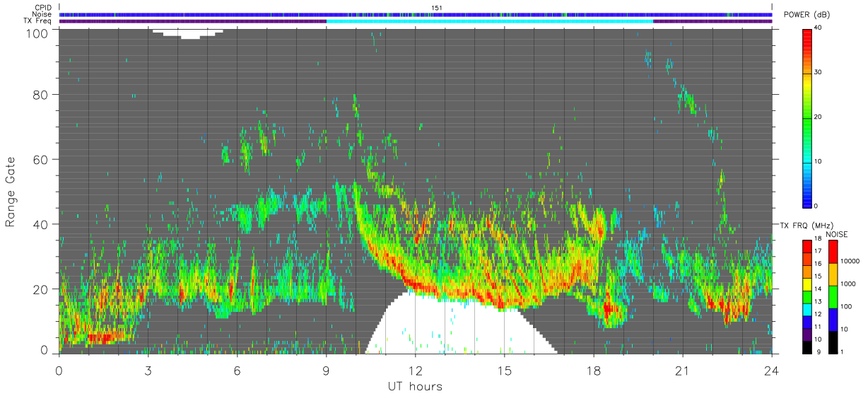Click power colorbar label '10'

[819, 161]
